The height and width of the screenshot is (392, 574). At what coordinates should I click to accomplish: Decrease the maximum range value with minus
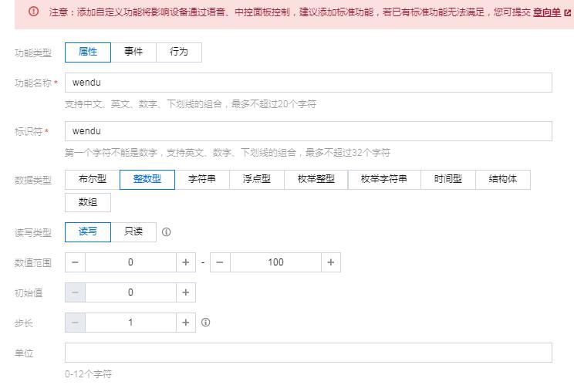[220, 262]
